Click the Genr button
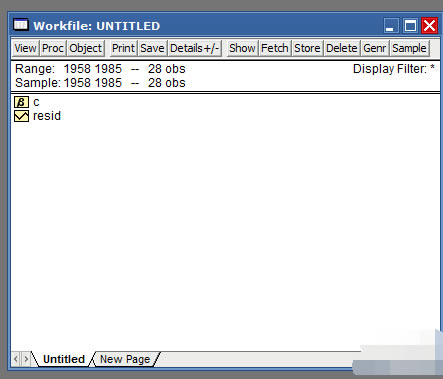 (375, 48)
